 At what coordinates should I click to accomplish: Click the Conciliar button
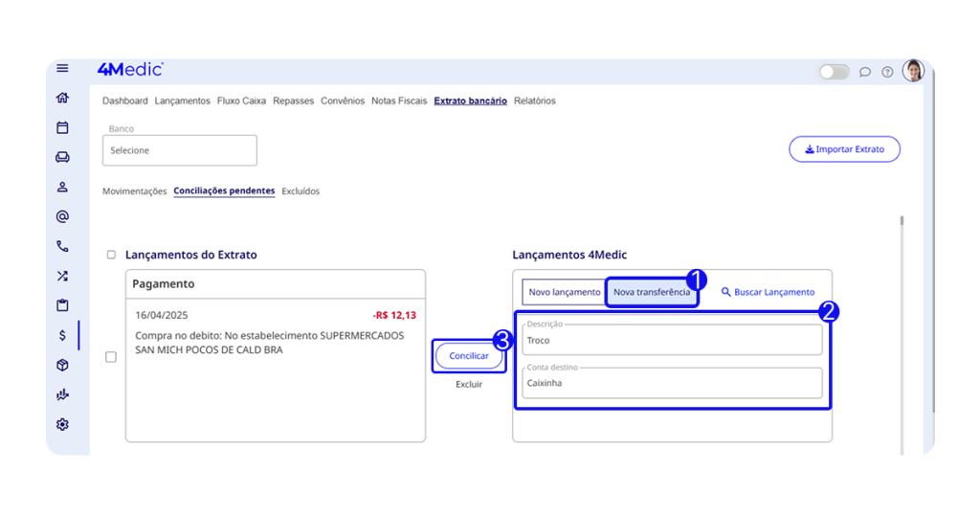click(x=469, y=356)
